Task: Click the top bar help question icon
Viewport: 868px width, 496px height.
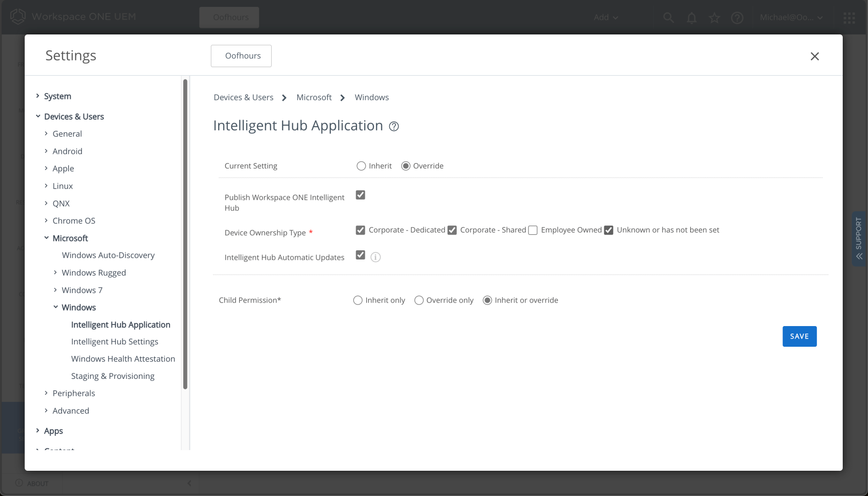Action: [x=737, y=17]
